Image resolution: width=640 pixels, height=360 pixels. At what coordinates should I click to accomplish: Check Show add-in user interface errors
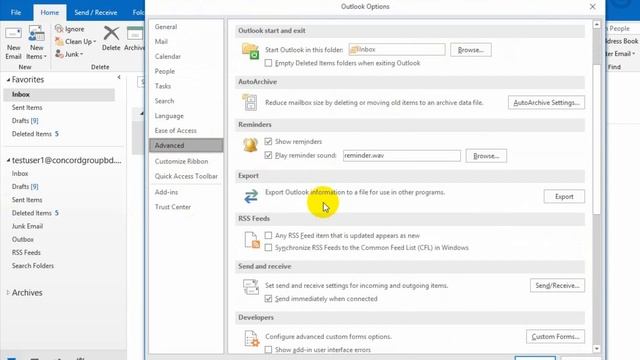point(268,350)
